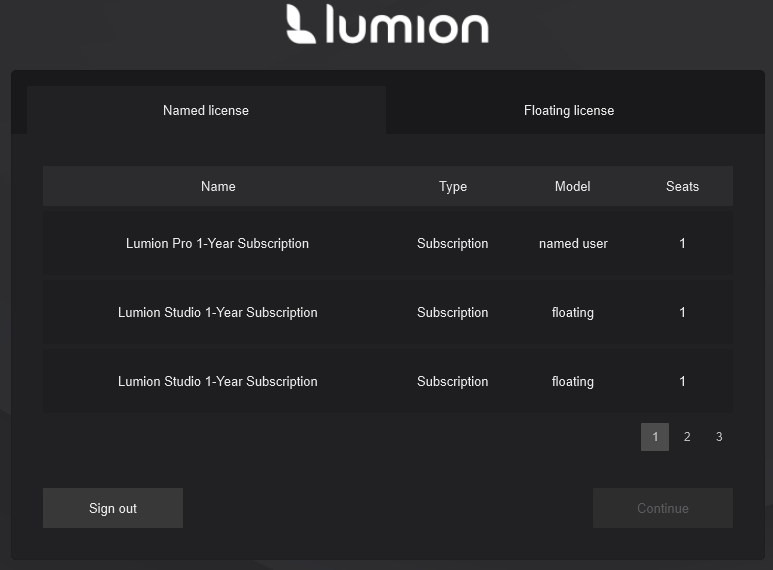Image resolution: width=773 pixels, height=570 pixels.
Task: Go to page 2 of licenses
Action: pos(687,437)
